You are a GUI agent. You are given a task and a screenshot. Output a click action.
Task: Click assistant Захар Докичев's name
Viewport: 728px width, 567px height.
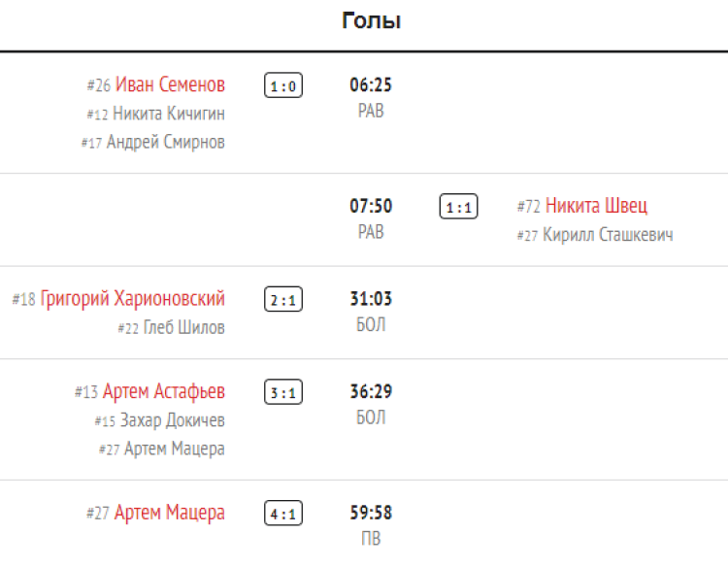point(173,420)
